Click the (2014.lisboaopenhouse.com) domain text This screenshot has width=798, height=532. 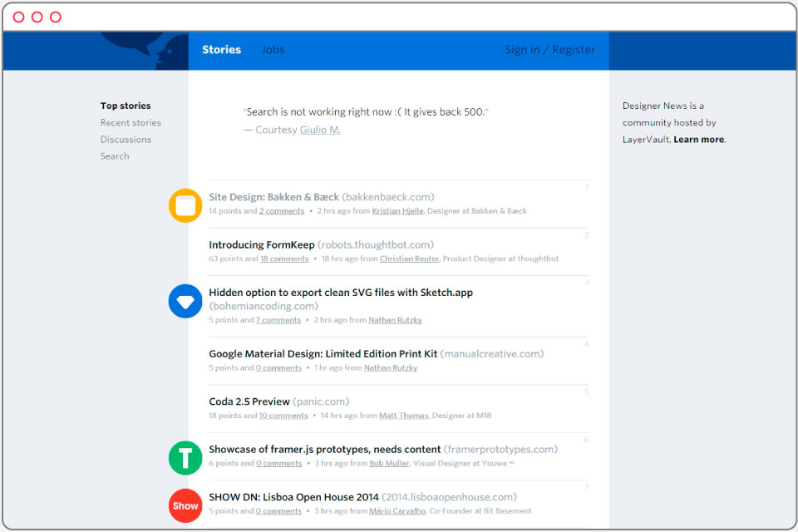click(x=450, y=497)
